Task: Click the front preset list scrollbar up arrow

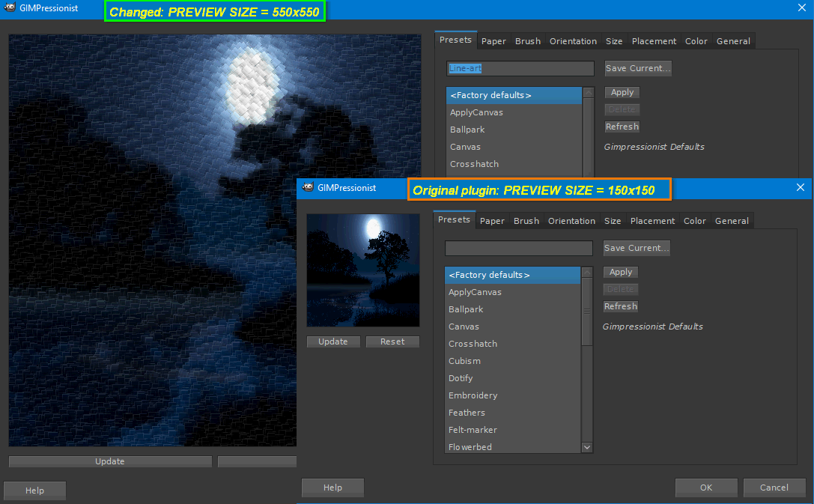Action: point(586,273)
